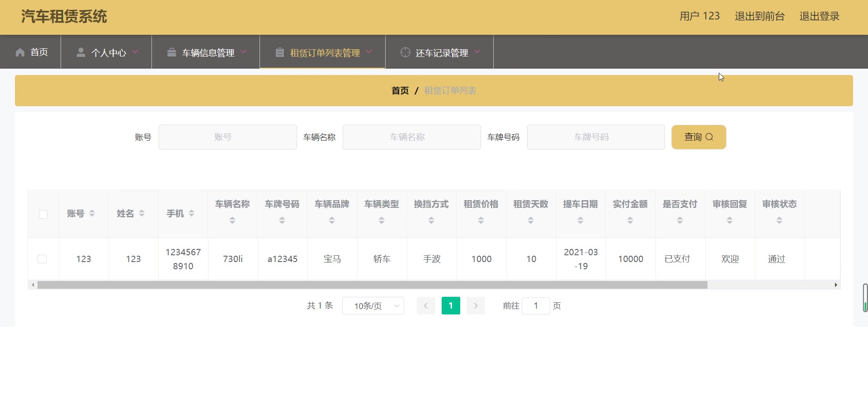Viewport: 868px width, 403px height.
Task: Click the right arrow of the horizontal scrollbar
Action: (x=836, y=285)
